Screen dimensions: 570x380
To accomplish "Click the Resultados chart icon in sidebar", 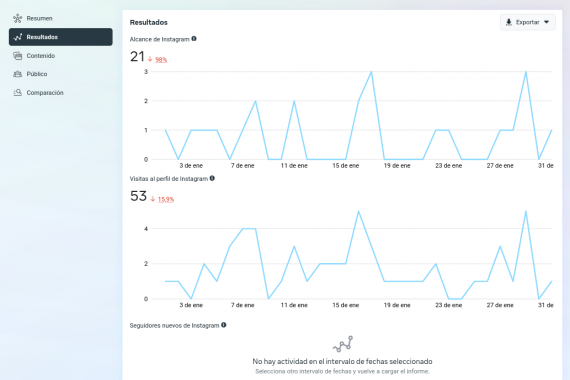I will (x=17, y=37).
